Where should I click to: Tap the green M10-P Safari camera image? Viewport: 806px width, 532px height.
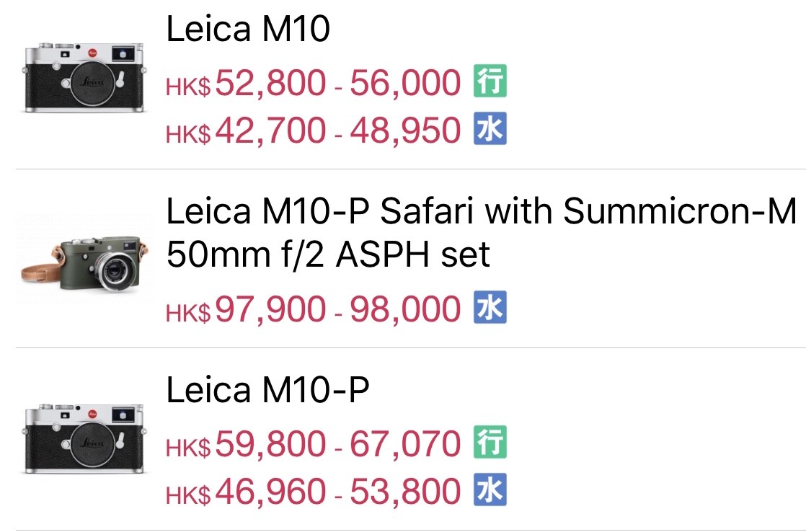[x=84, y=260]
